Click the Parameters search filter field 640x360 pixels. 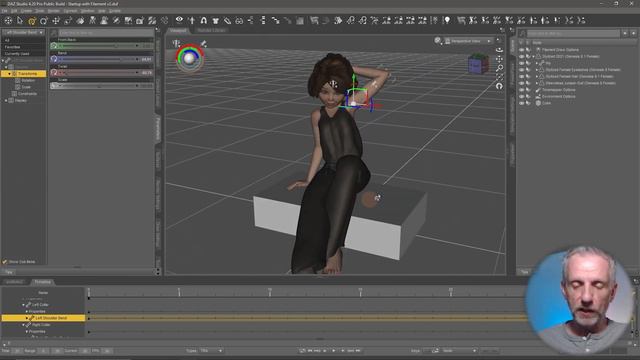tap(105, 33)
